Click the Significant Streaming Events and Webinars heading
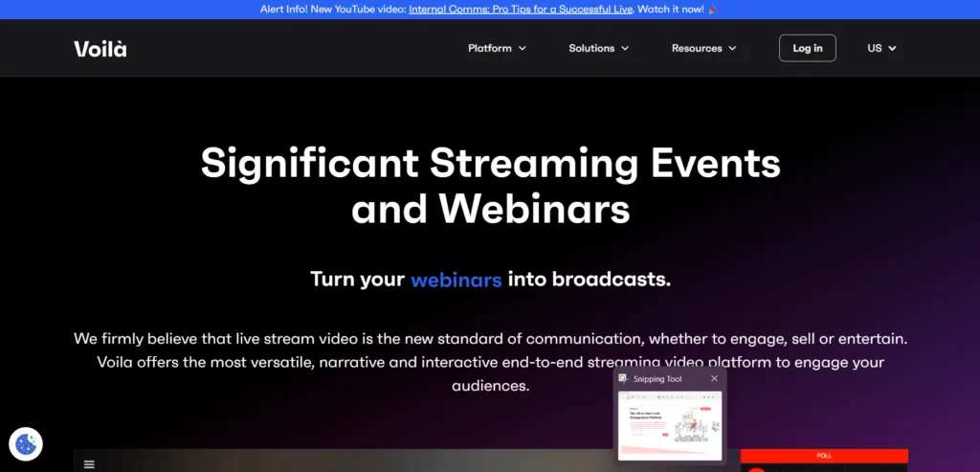 (x=491, y=186)
